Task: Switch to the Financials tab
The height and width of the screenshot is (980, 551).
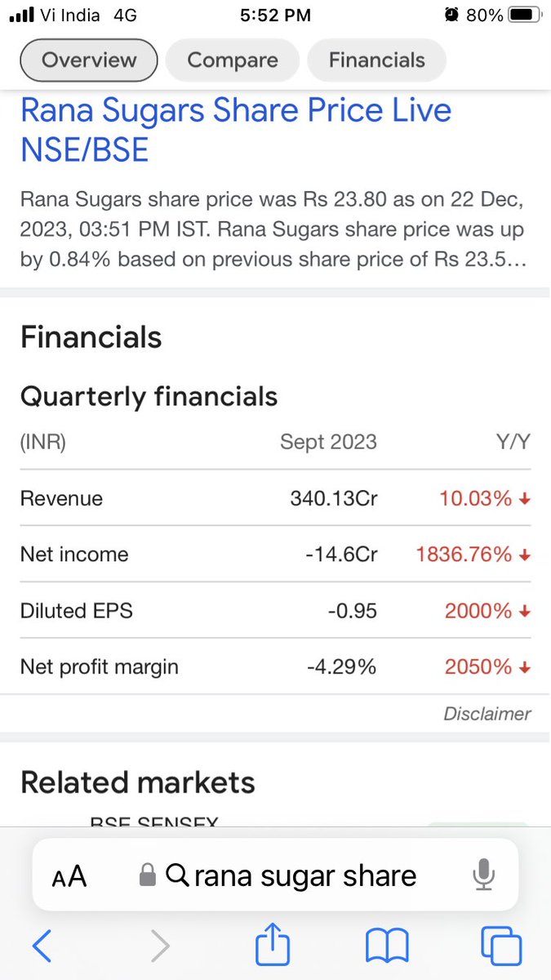Action: 377,60
